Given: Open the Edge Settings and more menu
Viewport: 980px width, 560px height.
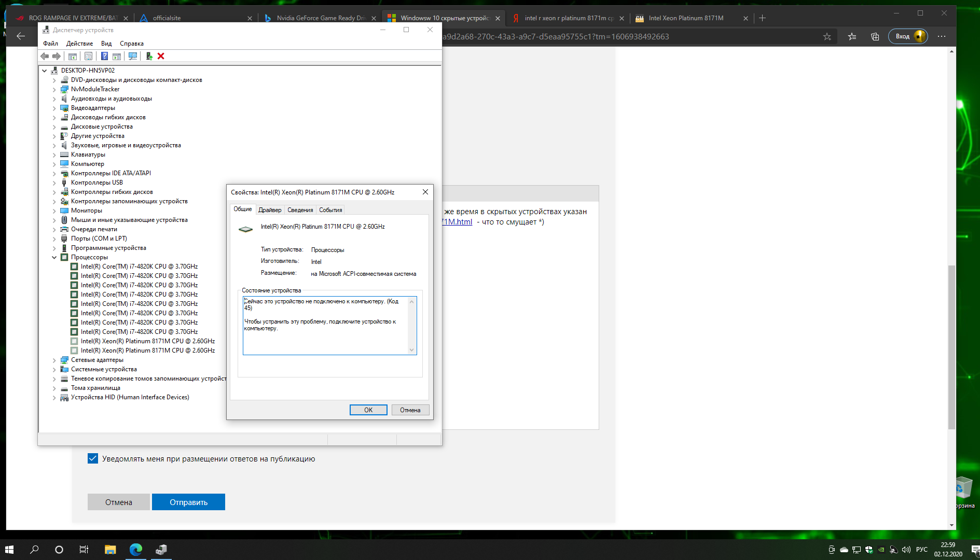Looking at the screenshot, I should point(942,36).
